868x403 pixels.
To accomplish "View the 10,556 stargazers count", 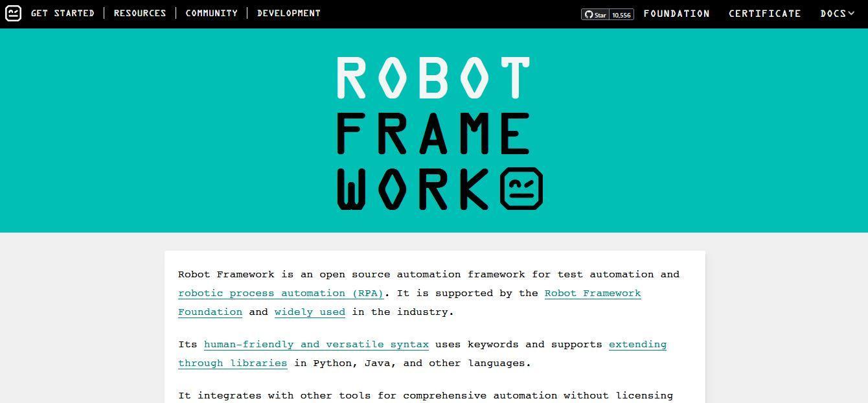I will click(x=622, y=14).
